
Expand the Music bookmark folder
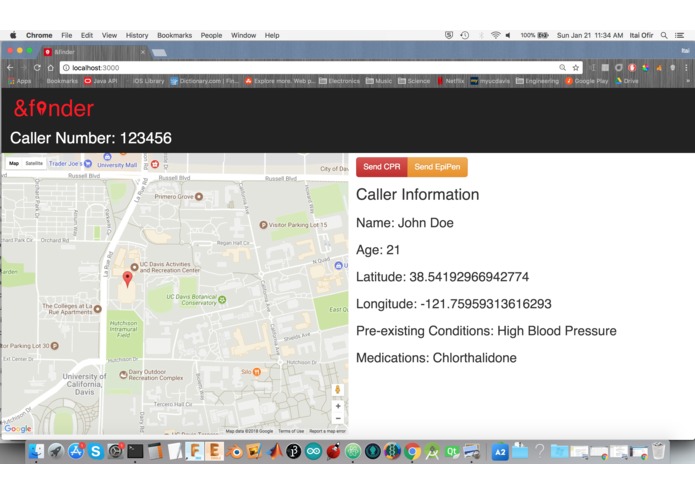[379, 81]
